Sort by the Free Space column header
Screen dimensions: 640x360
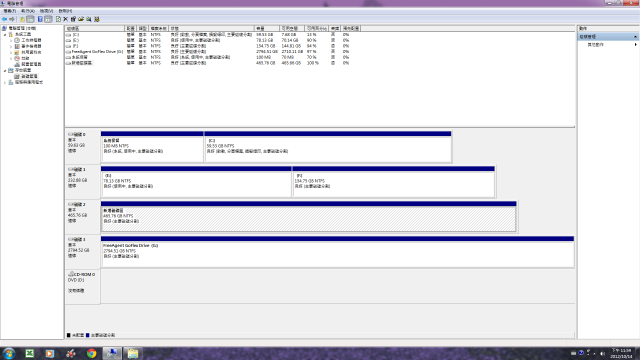pyautogui.click(x=292, y=29)
